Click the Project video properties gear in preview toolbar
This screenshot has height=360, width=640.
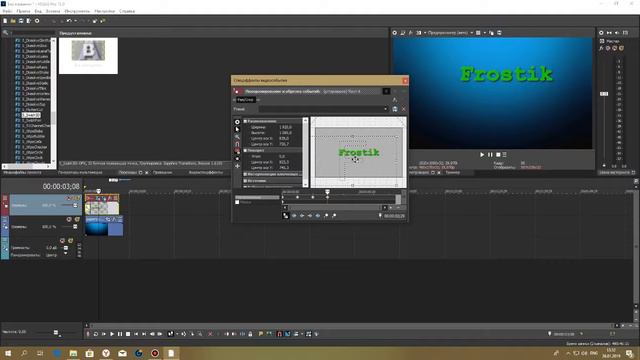(x=395, y=33)
